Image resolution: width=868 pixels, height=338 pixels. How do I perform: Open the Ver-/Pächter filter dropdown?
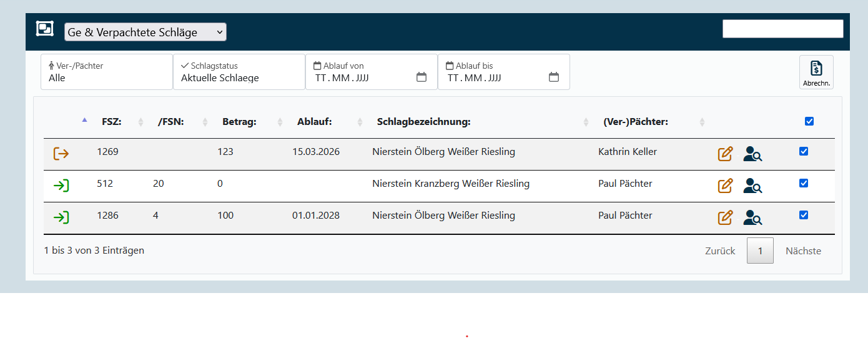click(x=107, y=72)
